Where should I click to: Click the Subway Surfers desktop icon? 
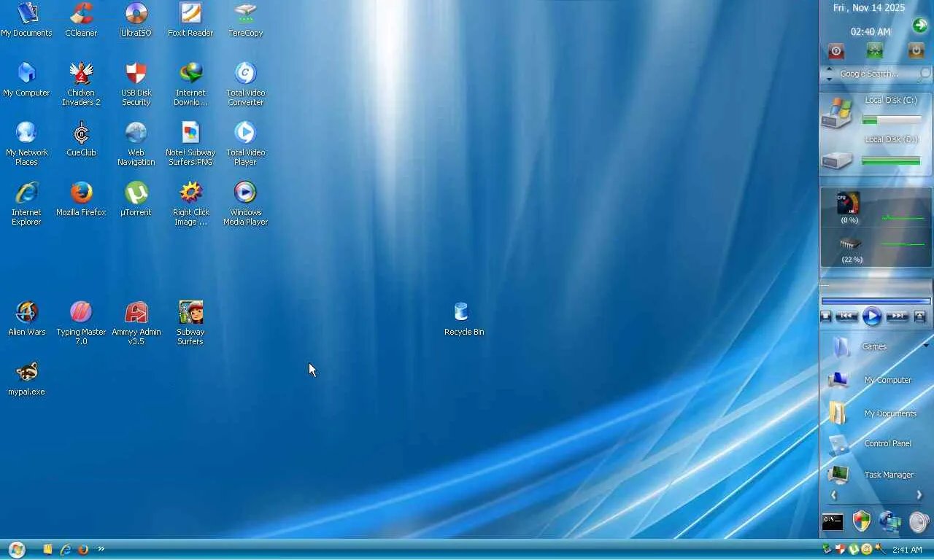pos(190,323)
